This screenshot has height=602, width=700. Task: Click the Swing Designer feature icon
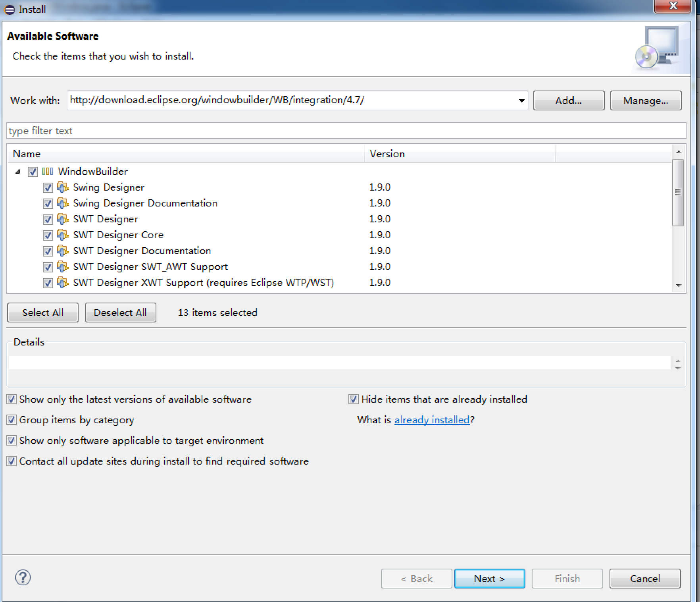[x=63, y=187]
